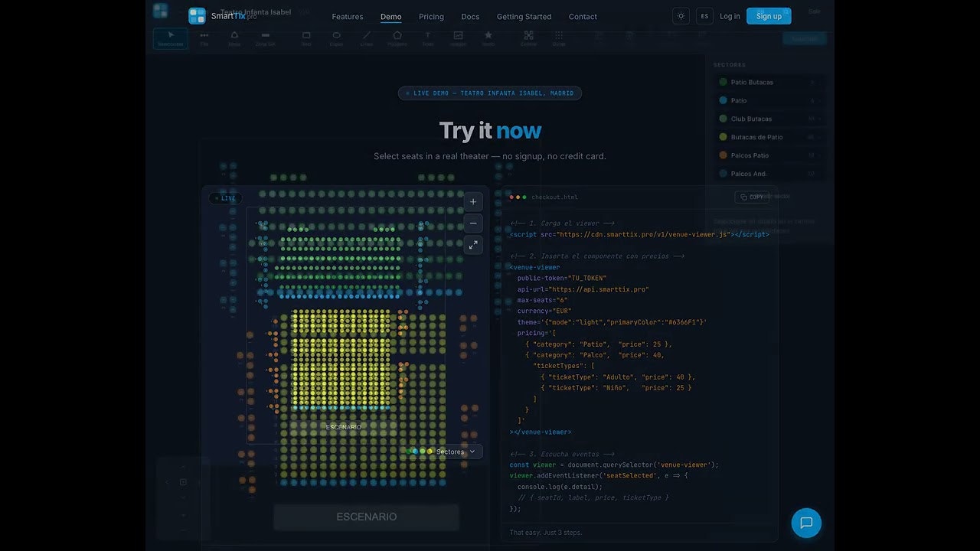Expand seat map to fullscreen

click(x=473, y=245)
